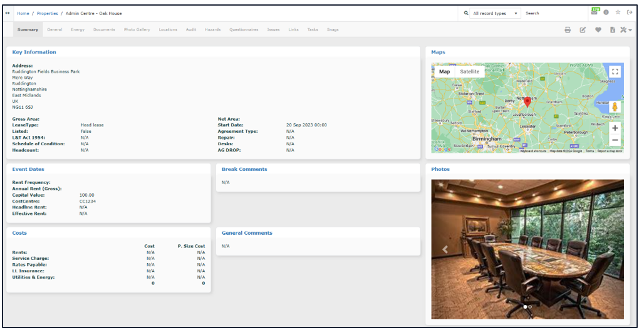The width and height of the screenshot is (644, 335).
Task: Open the tools wrench dropdown menu
Action: click(626, 30)
